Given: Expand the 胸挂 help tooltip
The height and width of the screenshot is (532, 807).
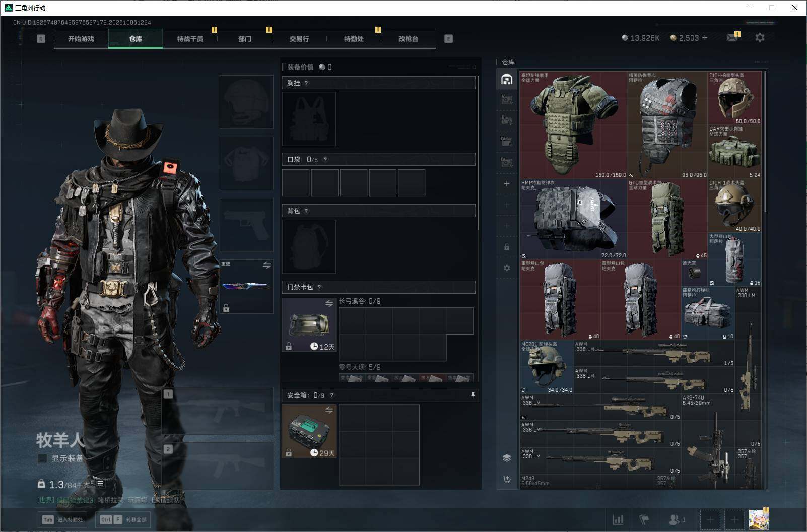Looking at the screenshot, I should (x=306, y=83).
